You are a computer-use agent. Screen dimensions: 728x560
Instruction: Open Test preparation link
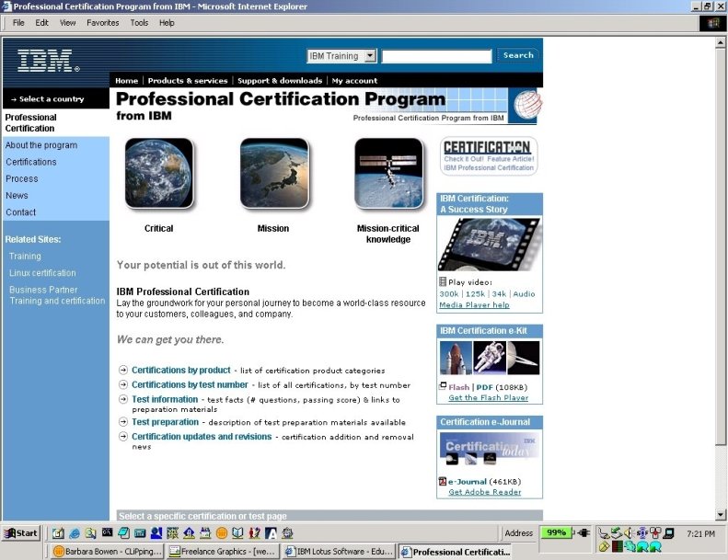pyautogui.click(x=166, y=422)
